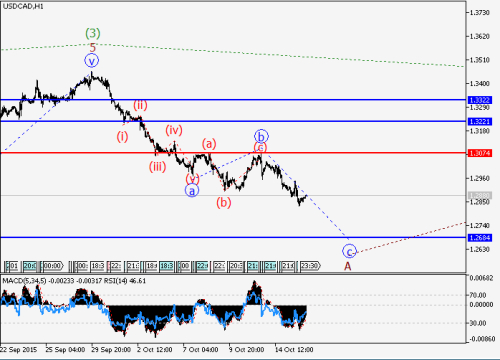The image size is (500, 360).
Task: Select the 1.3221 blue price level tag
Action: point(480,121)
